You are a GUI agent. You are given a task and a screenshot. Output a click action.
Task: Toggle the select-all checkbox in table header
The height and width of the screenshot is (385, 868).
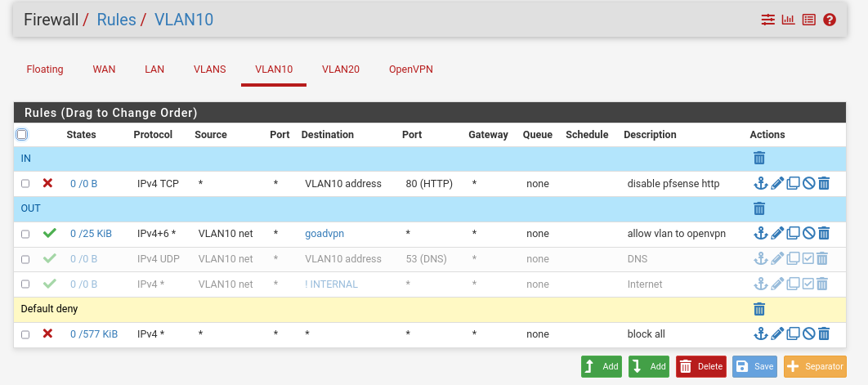[21, 134]
